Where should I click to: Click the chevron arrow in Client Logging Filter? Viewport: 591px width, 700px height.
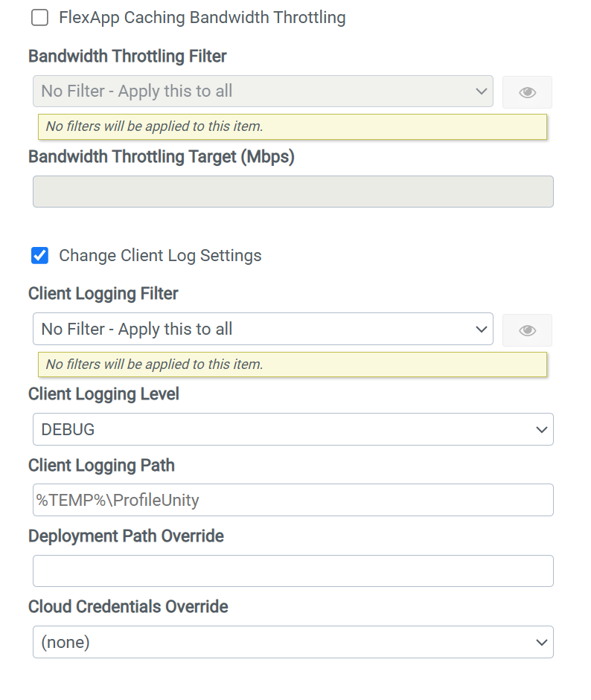(481, 330)
